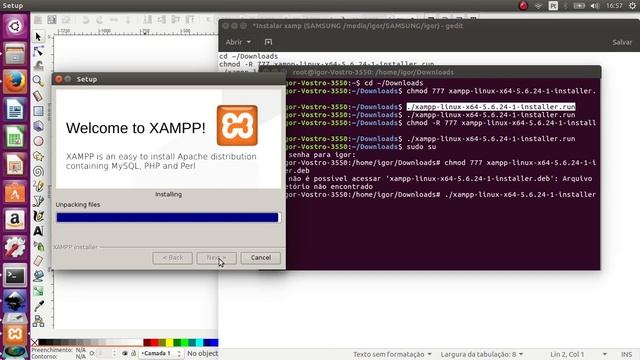Open the Abrir dropdown in gedit
The image size is (640, 360).
point(238,42)
